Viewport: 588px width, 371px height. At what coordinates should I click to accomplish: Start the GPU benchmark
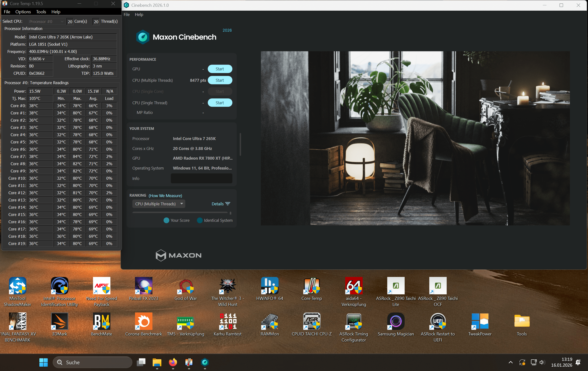[x=220, y=69]
